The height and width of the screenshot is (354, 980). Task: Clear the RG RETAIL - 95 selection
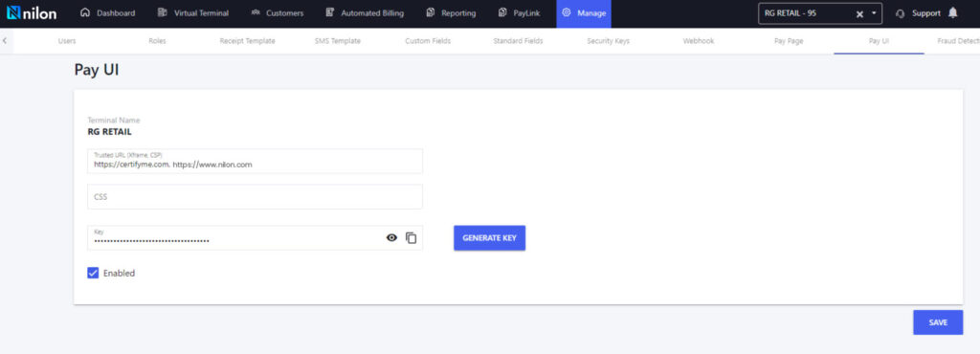click(859, 13)
